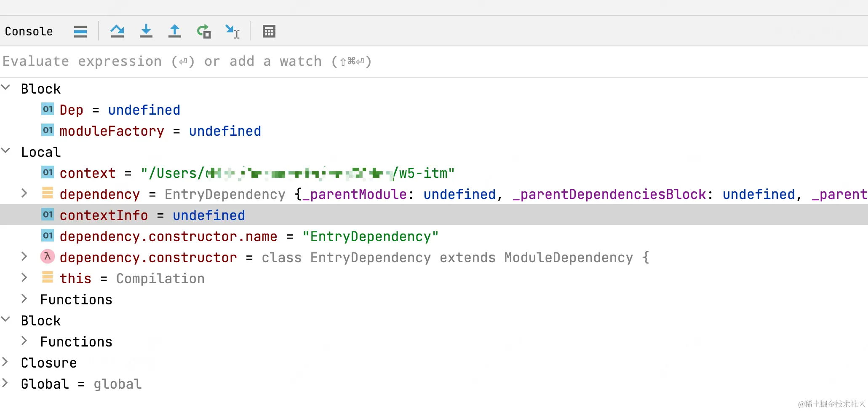Click the Step Into debugger icon
Viewport: 868px width, 411px height.
pos(146,32)
